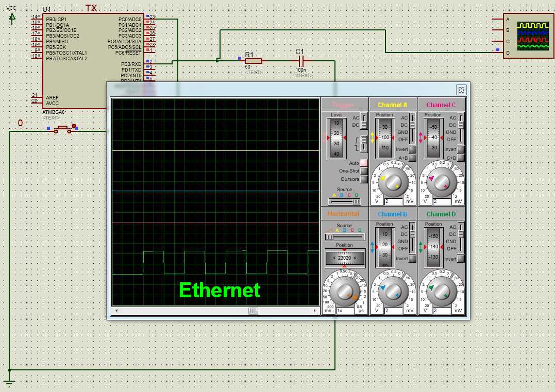The image size is (555, 392).
Task: Click Channel C voltage scale input field
Action: [442, 201]
